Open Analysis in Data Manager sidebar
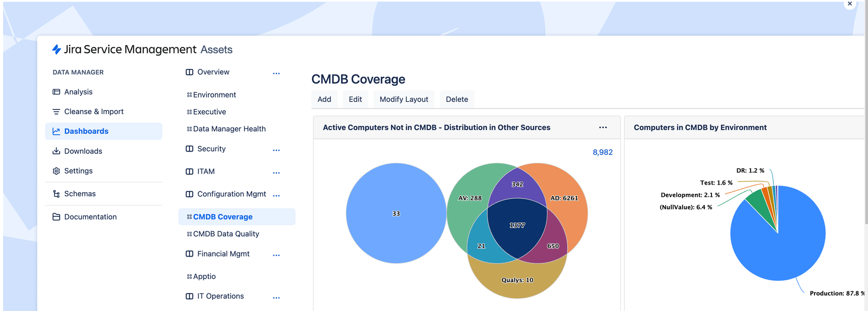 click(78, 92)
